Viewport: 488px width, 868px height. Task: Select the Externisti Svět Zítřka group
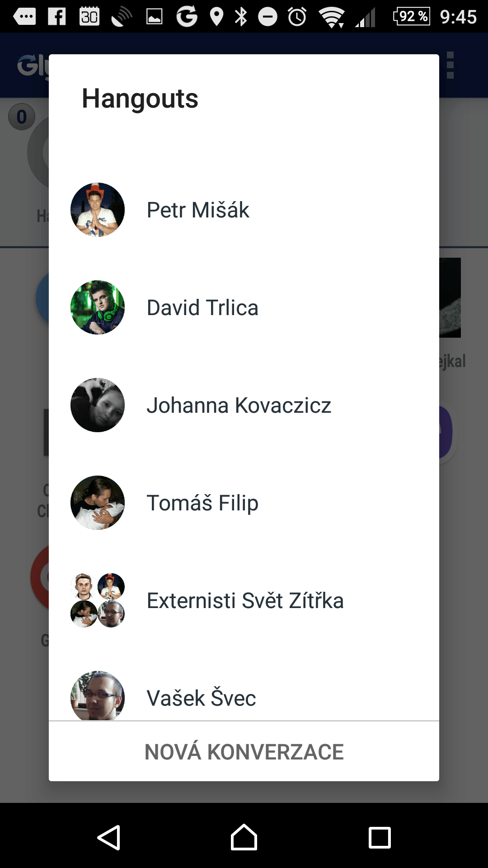[244, 600]
